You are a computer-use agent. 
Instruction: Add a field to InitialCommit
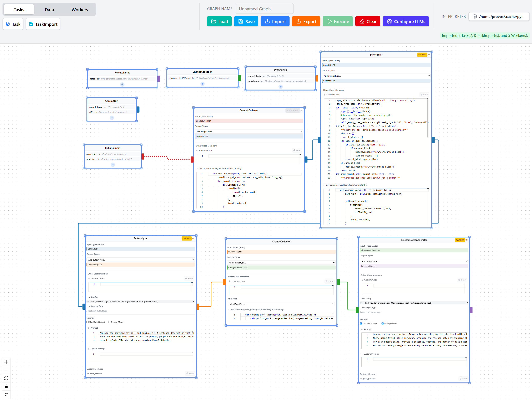(113, 165)
